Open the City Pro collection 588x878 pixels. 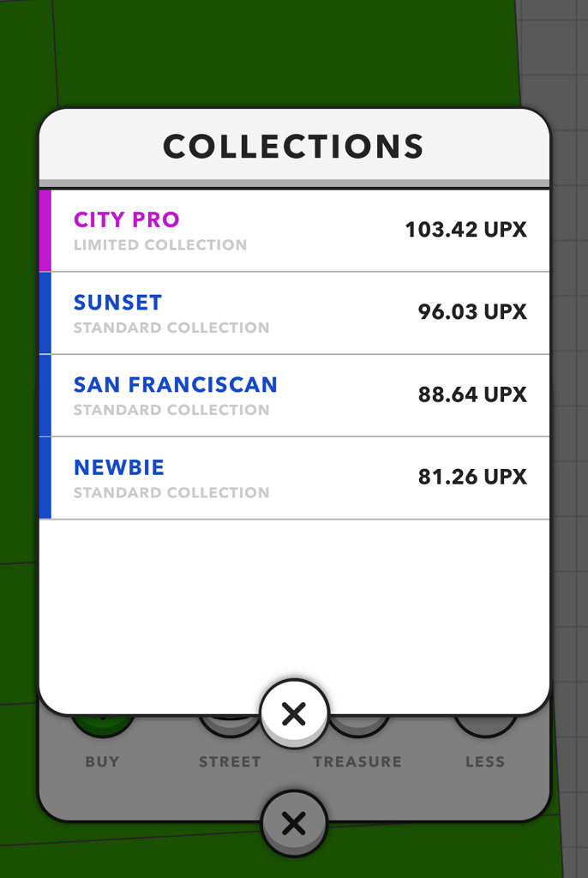(127, 219)
